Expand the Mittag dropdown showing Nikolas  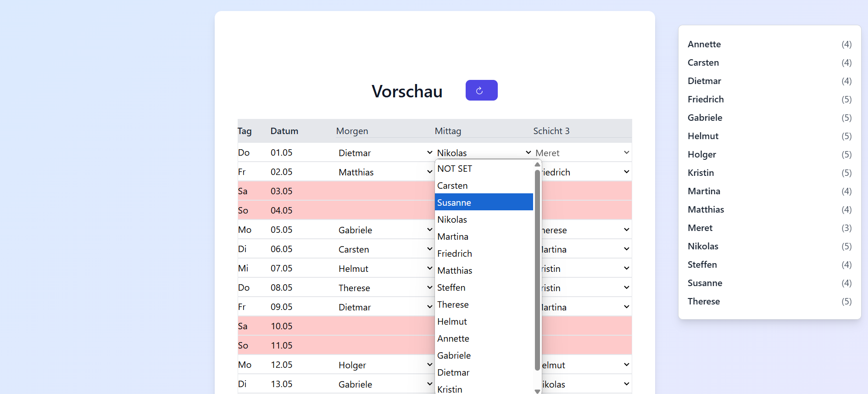484,153
